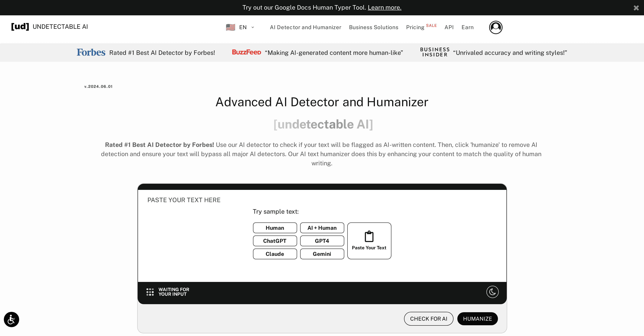This screenshot has height=336, width=644.
Task: Open AI Detector and Humanizer menu
Action: click(305, 27)
